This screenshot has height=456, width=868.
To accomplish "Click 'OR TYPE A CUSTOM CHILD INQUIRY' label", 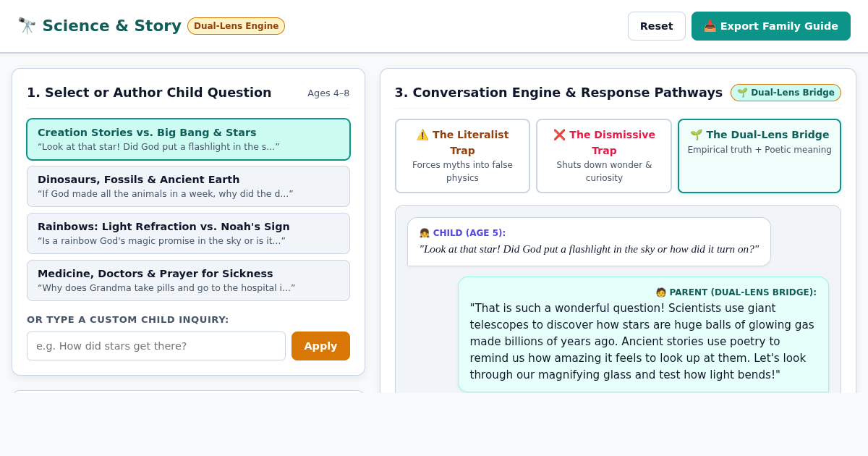I will click(x=128, y=320).
